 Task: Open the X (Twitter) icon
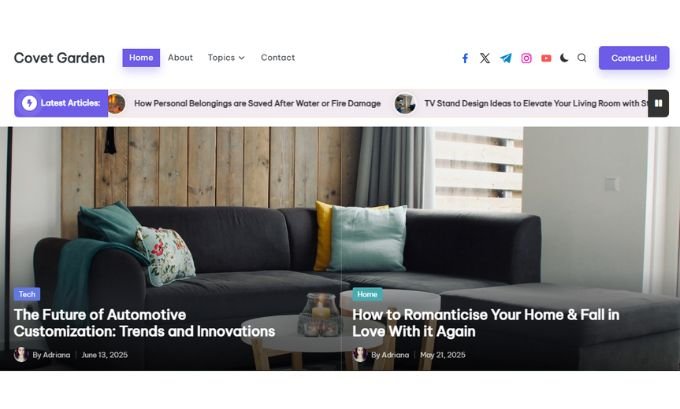[485, 58]
